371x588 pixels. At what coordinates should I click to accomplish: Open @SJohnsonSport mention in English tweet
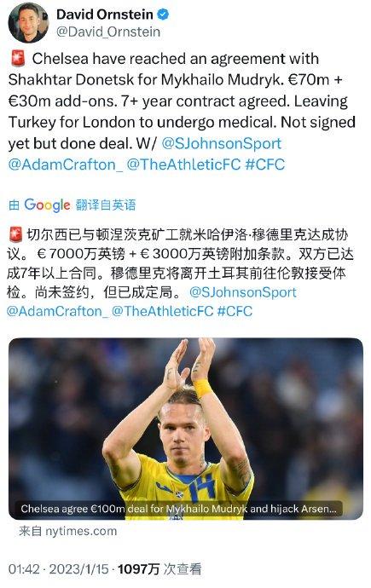point(222,144)
